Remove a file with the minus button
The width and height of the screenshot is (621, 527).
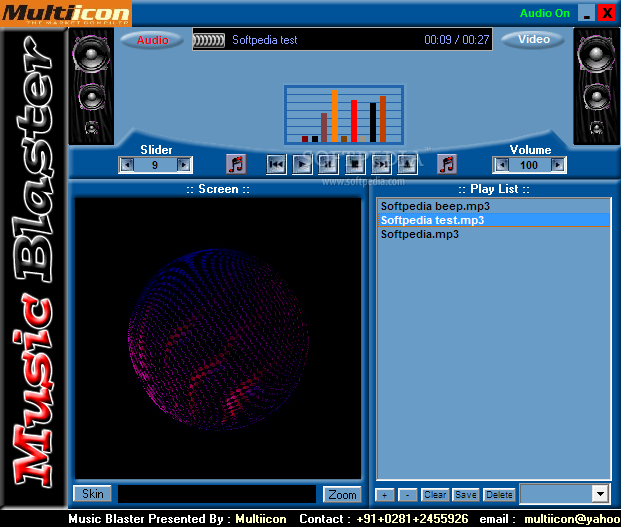(x=407, y=495)
